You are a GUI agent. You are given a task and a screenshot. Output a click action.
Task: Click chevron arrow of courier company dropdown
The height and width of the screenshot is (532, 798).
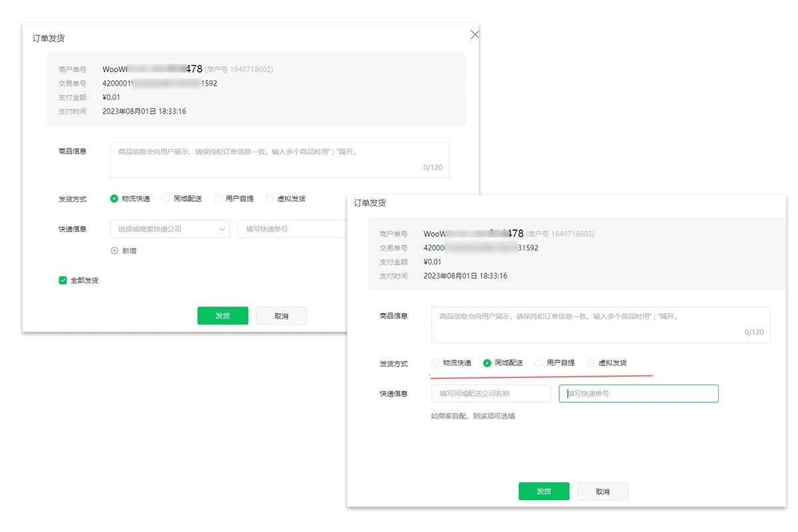pos(222,229)
